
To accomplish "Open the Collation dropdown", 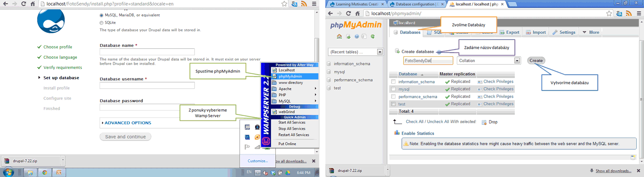I will (x=489, y=60).
